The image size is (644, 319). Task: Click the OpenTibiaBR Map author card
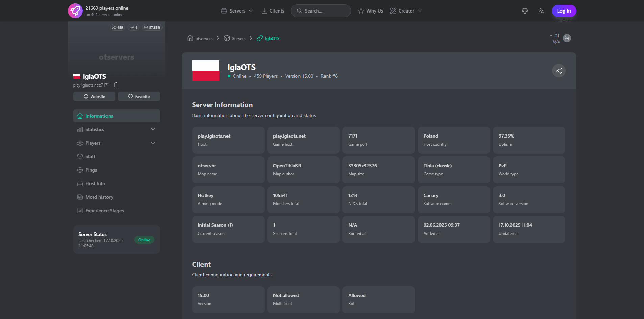[304, 170]
